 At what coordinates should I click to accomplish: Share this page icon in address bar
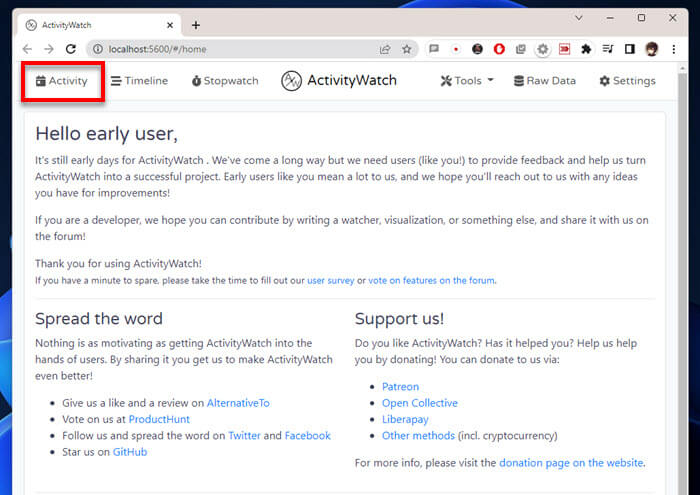[x=385, y=49]
